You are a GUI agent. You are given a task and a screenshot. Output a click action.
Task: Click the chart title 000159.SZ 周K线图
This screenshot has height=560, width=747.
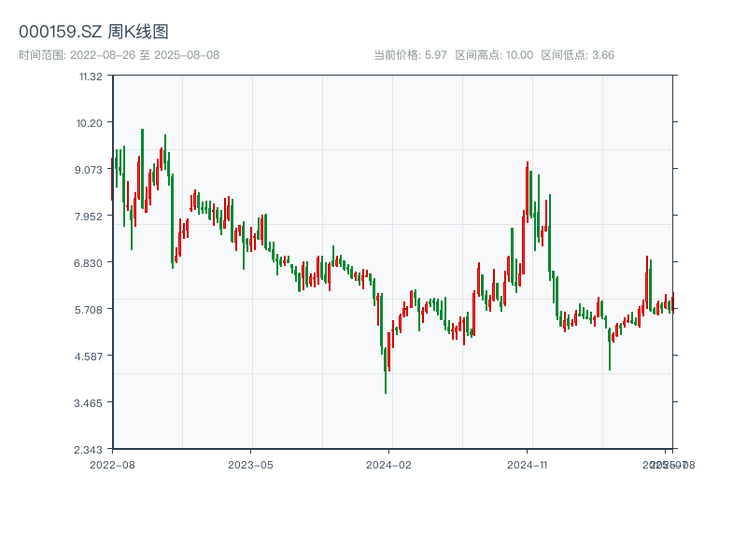click(x=93, y=33)
